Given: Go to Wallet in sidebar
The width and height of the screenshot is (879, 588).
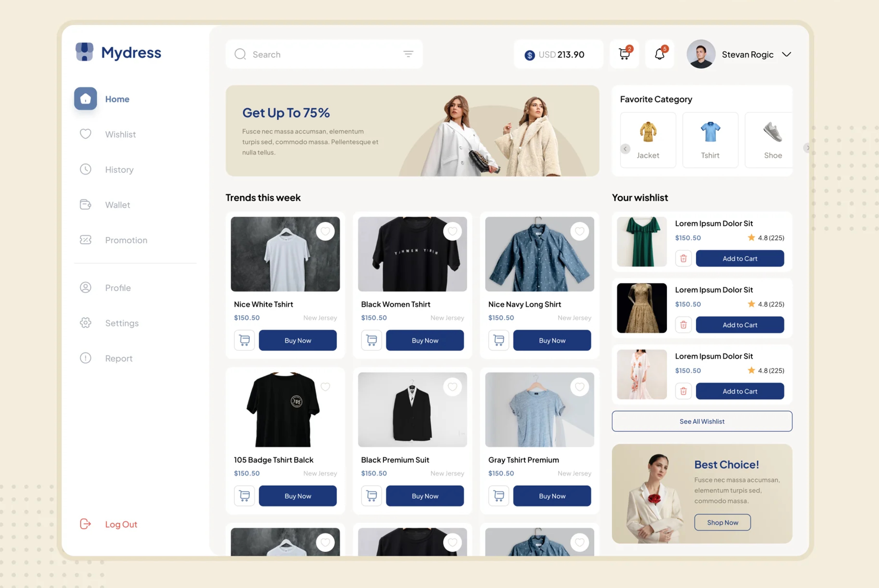Looking at the screenshot, I should coord(117,205).
